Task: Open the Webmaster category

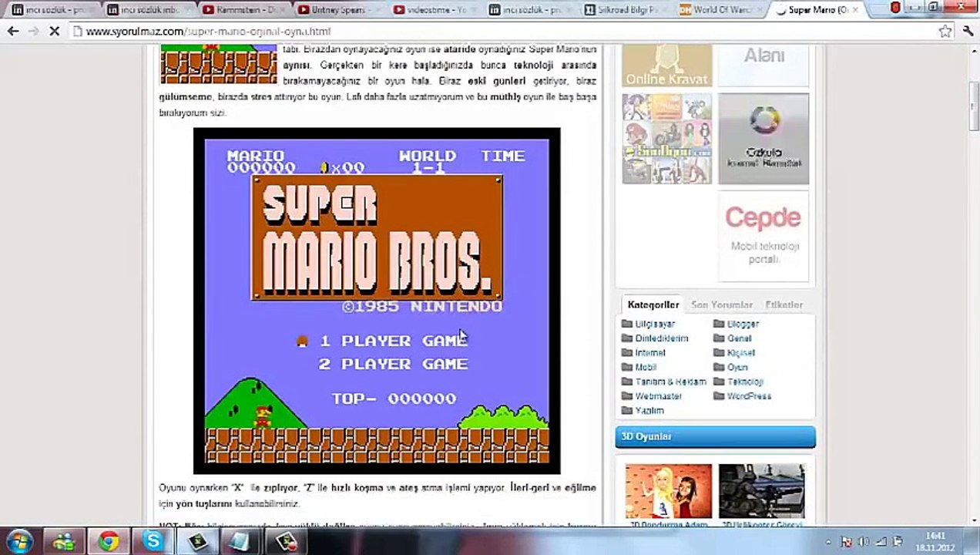Action: [x=658, y=396]
